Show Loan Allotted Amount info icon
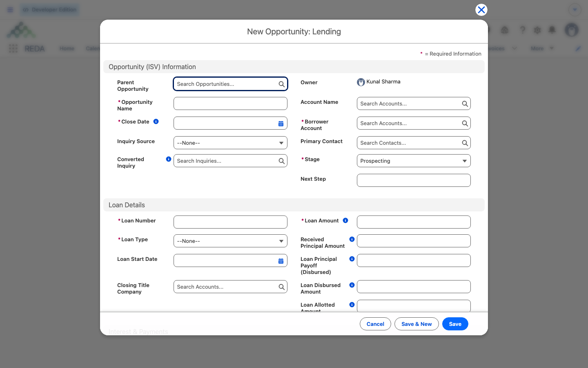 pyautogui.click(x=352, y=305)
